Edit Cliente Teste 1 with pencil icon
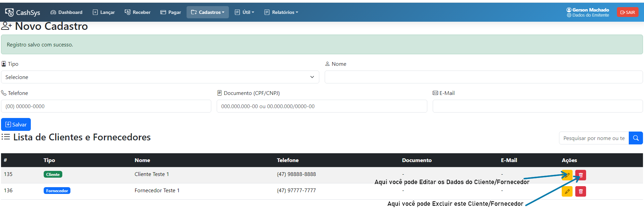This screenshot has height=218, width=644. coord(567,175)
